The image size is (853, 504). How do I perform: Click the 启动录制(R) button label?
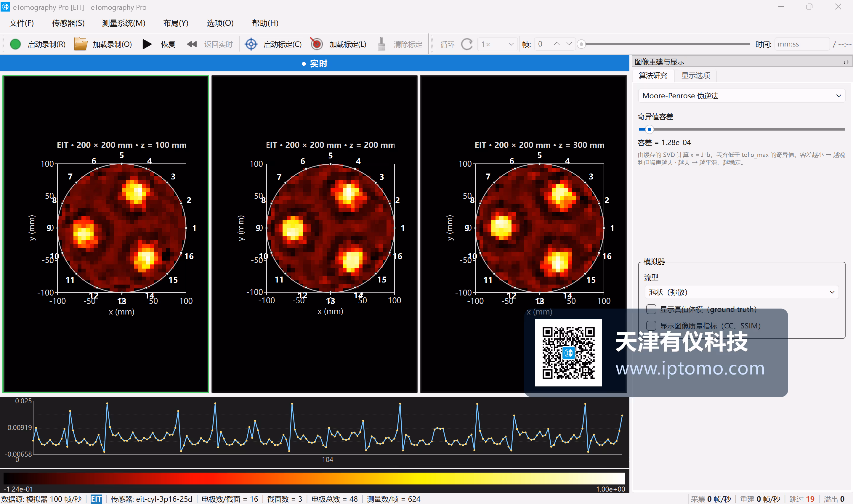47,44
